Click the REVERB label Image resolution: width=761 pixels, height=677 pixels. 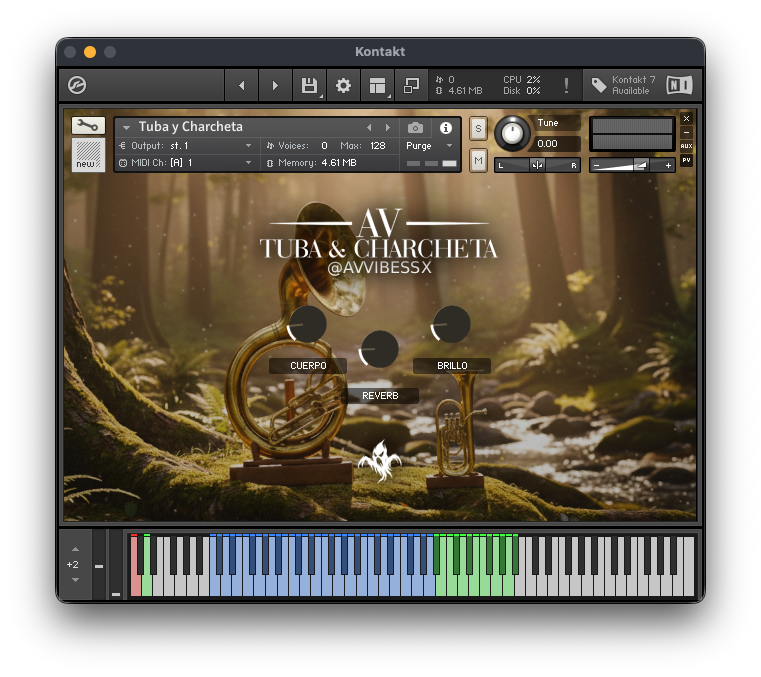coord(380,396)
